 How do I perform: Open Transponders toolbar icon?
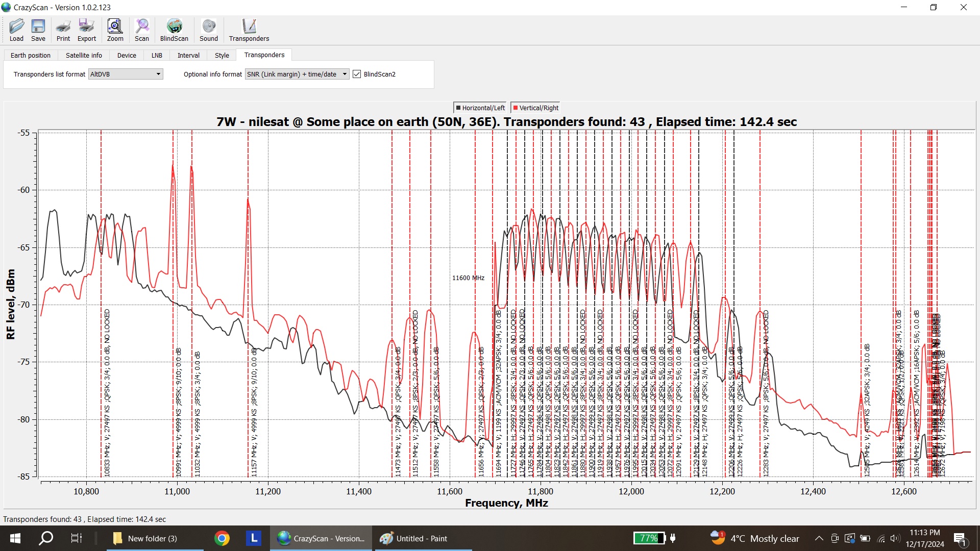pyautogui.click(x=249, y=27)
